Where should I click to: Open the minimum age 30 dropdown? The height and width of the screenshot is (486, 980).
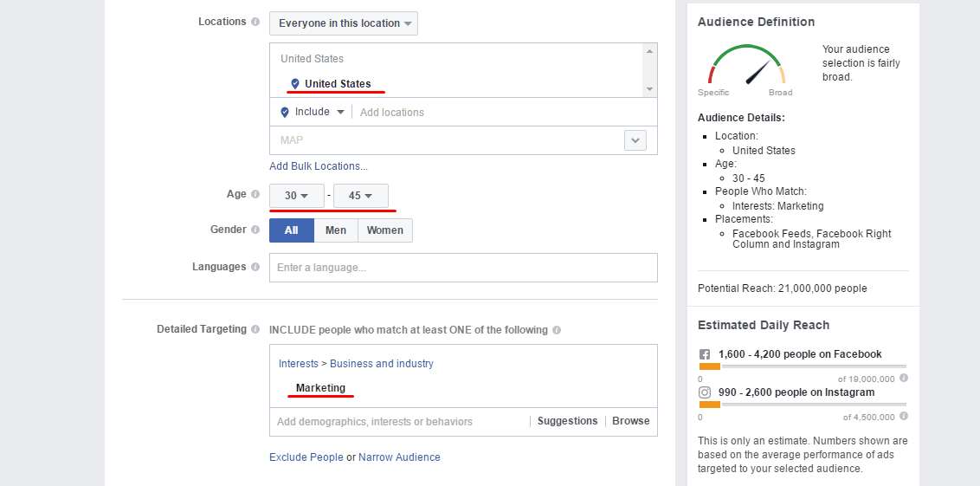coord(297,196)
